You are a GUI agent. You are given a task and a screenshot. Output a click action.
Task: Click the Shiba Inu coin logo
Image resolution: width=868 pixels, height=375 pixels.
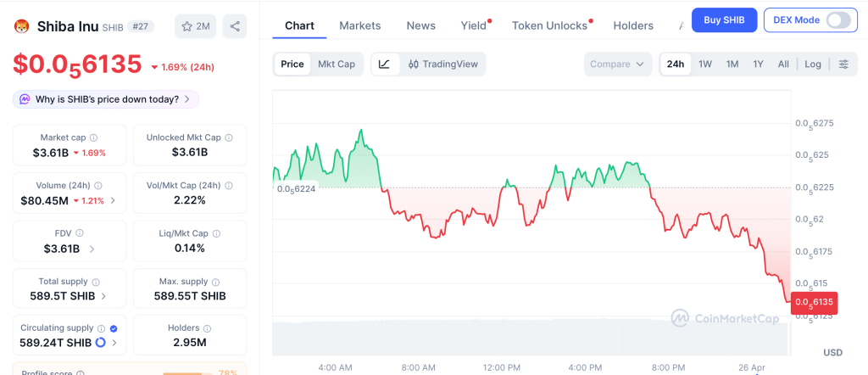22,26
